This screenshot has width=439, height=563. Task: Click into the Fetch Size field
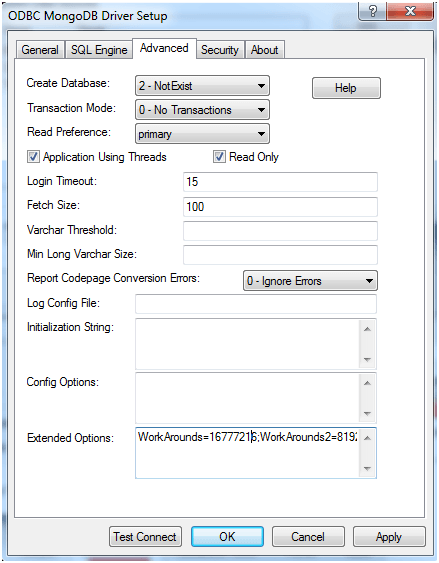tap(280, 206)
